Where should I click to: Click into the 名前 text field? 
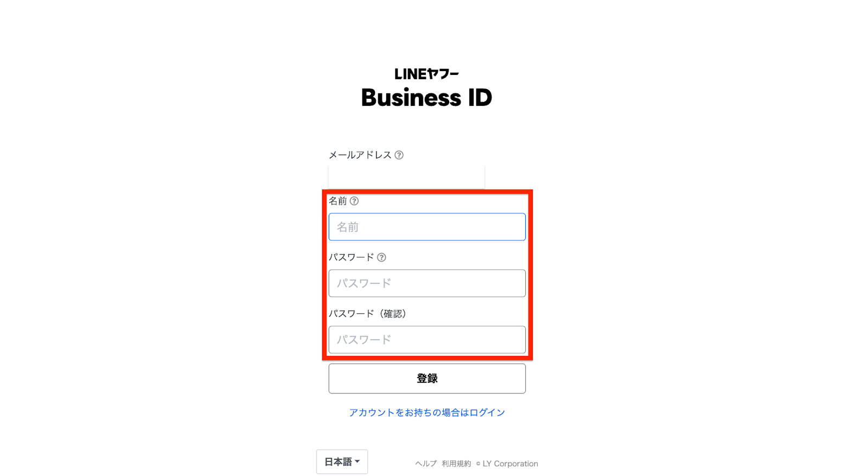(x=427, y=227)
